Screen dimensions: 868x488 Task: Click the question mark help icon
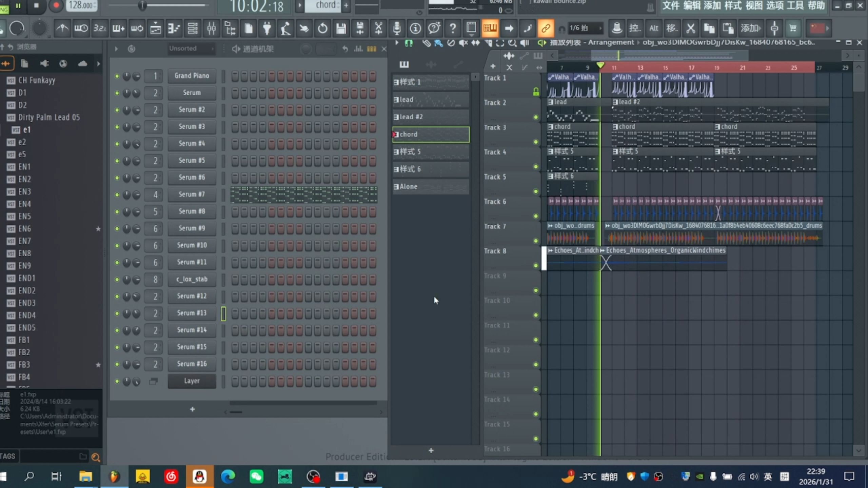click(453, 28)
